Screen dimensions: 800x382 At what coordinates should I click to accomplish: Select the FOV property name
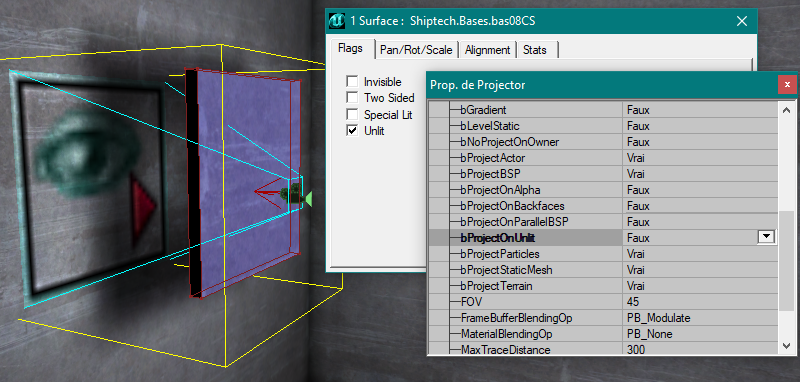pyautogui.click(x=471, y=302)
